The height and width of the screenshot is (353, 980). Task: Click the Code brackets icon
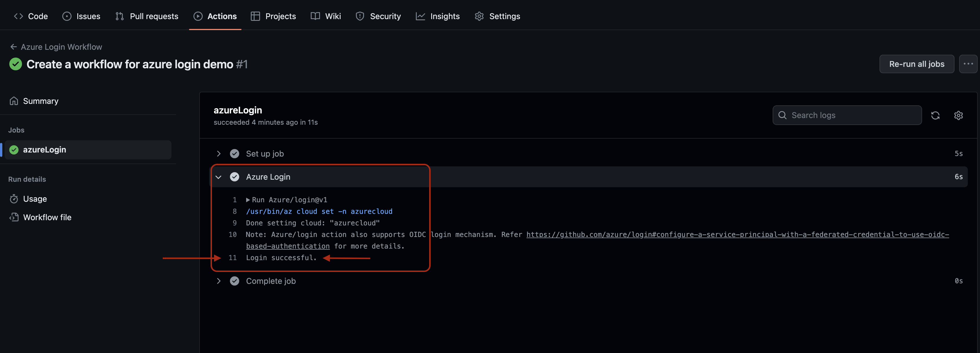[x=18, y=16]
